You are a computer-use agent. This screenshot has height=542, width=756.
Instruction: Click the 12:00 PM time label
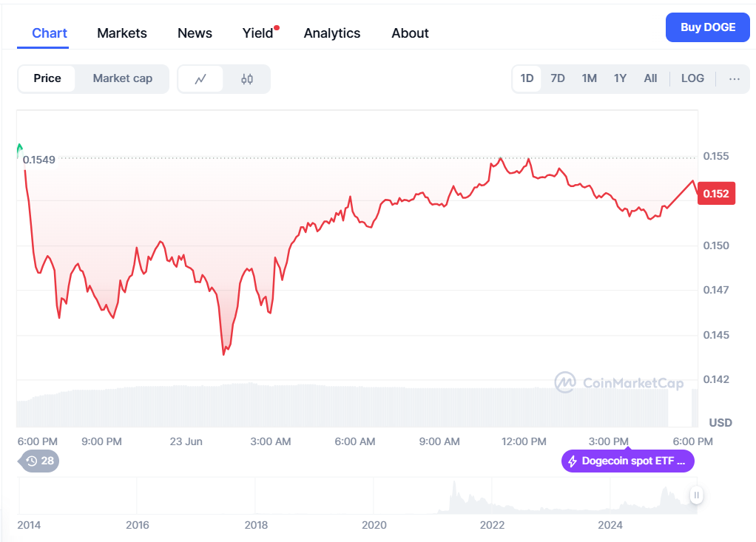[x=524, y=441]
